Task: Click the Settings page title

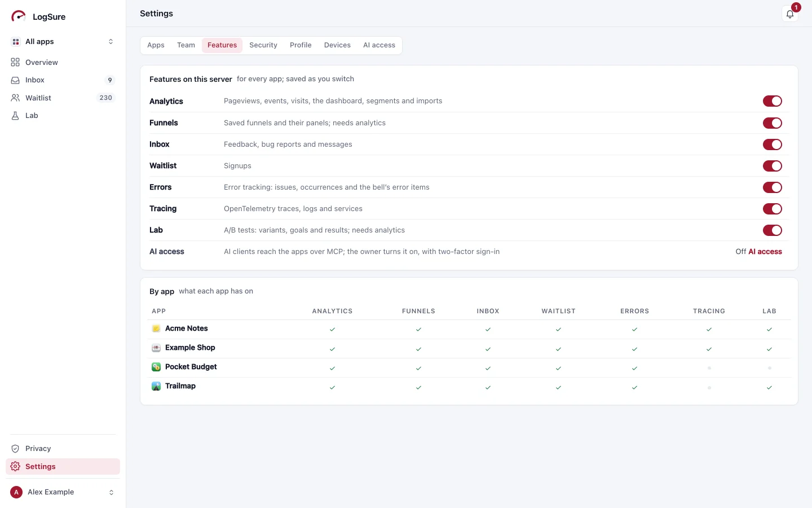Action: coord(156,14)
